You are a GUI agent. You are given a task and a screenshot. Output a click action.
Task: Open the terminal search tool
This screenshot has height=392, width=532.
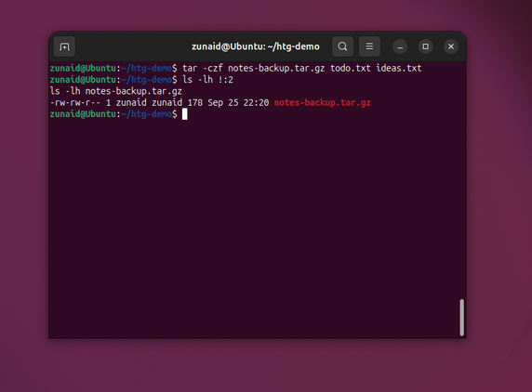tap(342, 46)
